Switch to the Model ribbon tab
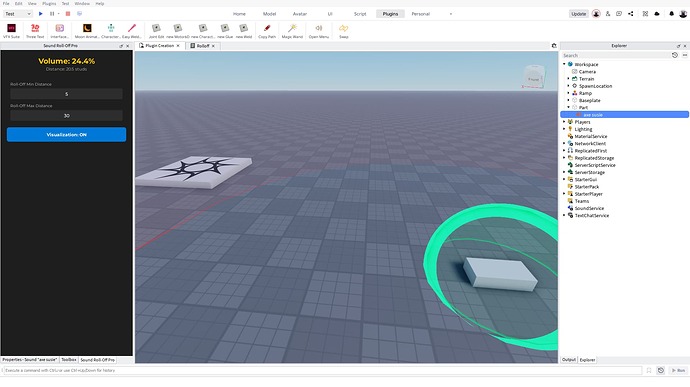Image resolution: width=690 pixels, height=387 pixels. tap(269, 14)
